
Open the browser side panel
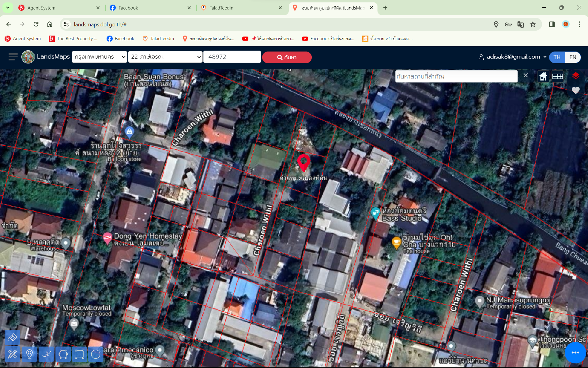[x=552, y=24]
